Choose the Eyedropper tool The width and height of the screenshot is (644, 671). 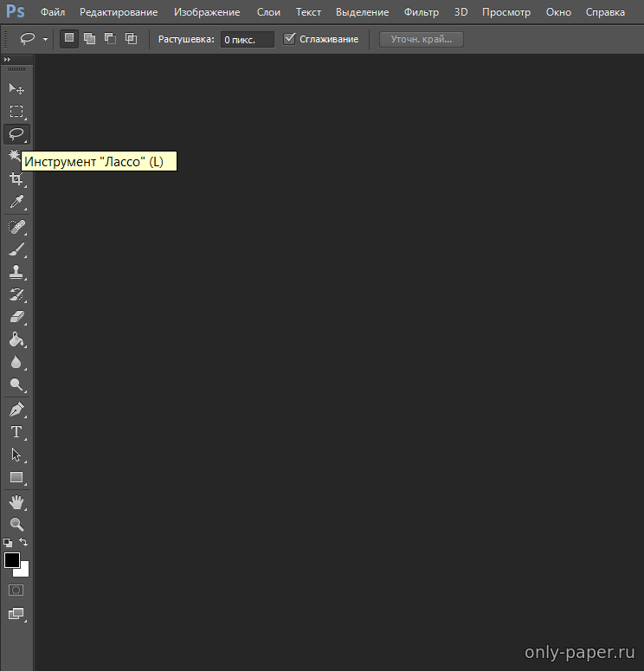(x=16, y=203)
